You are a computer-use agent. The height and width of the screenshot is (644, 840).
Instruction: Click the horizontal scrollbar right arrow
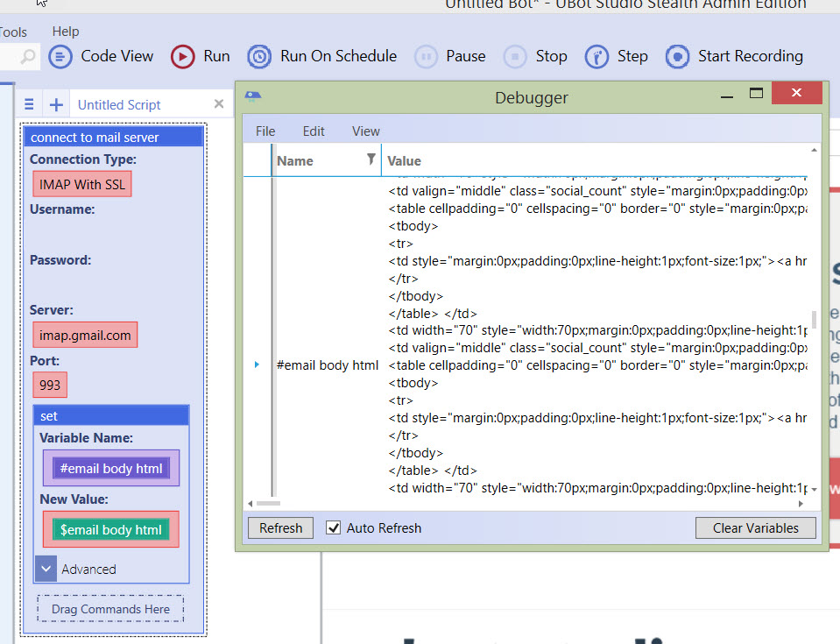[x=801, y=504]
